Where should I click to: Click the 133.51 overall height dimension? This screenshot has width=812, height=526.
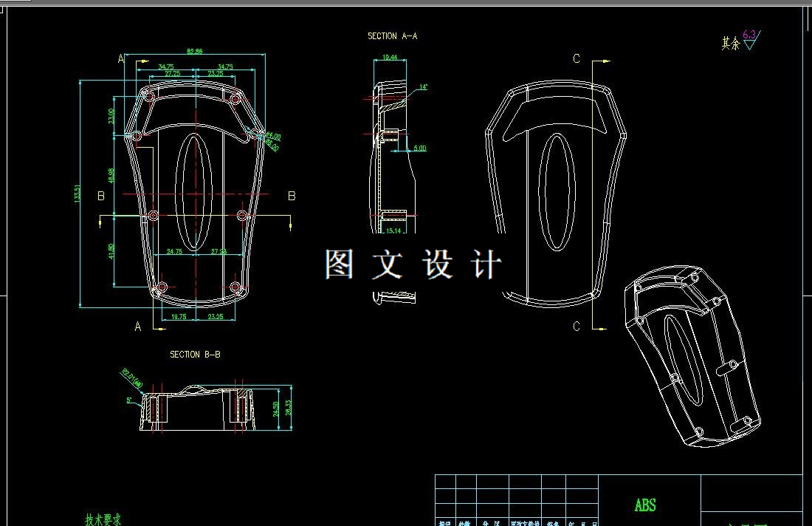[78, 194]
